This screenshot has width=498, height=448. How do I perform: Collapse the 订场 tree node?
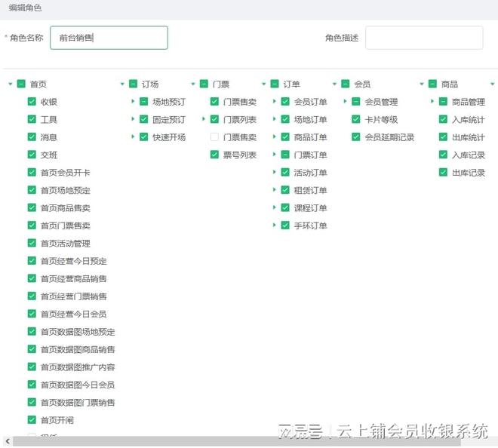coord(122,84)
